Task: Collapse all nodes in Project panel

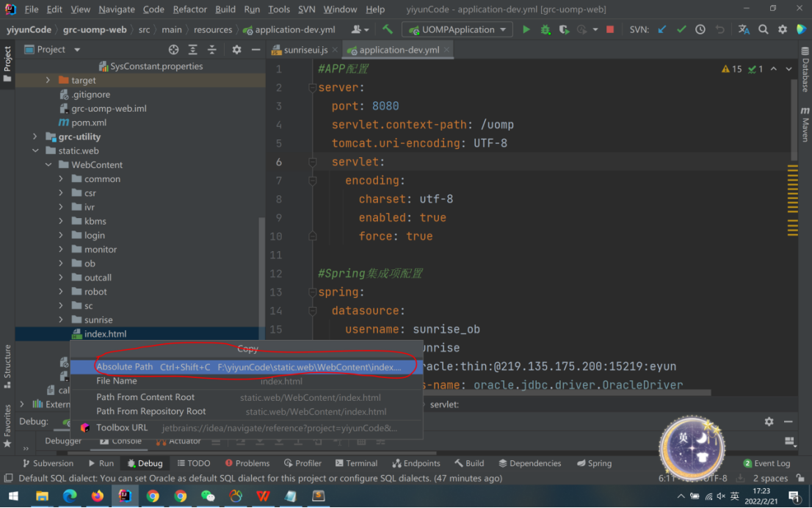Action: 212,50
